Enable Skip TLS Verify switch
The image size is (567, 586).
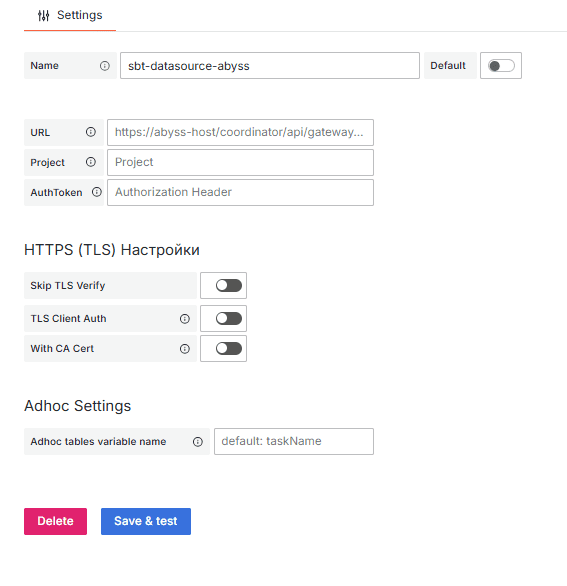[229, 286]
